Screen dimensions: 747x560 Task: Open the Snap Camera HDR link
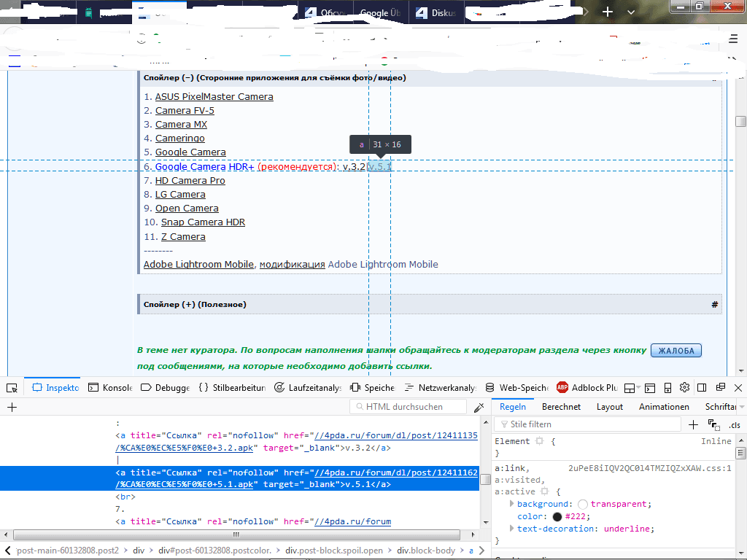[x=203, y=222]
